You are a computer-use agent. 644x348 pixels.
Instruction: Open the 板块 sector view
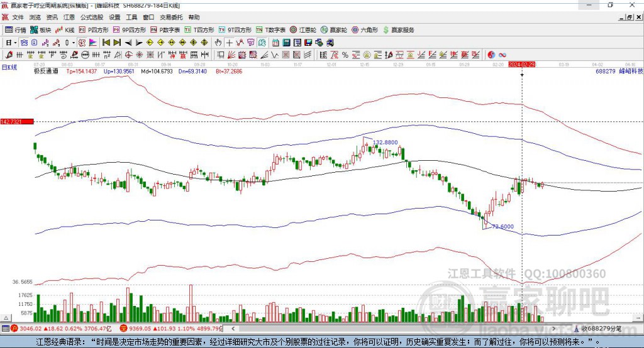point(41,30)
